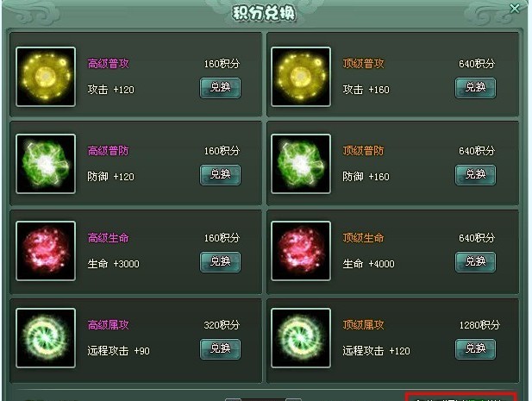Image resolution: width=532 pixels, height=401 pixels.
Task: Redeem 高级属攻 for 320积分
Action: tap(220, 349)
